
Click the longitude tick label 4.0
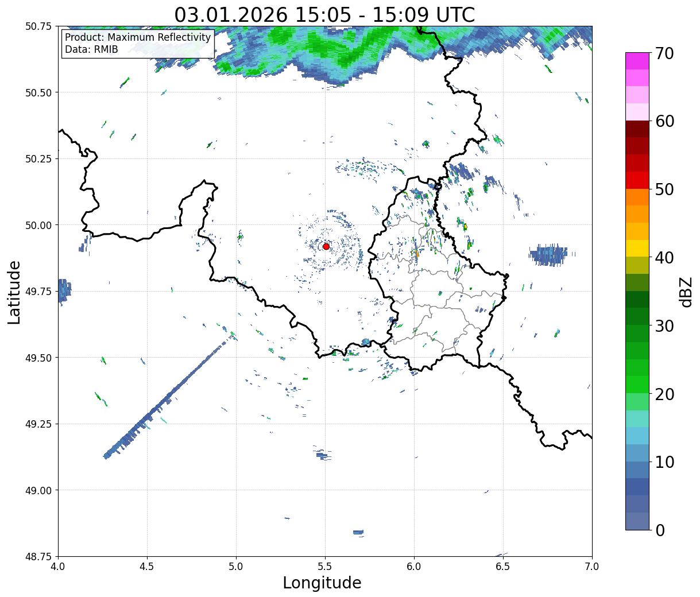(58, 567)
